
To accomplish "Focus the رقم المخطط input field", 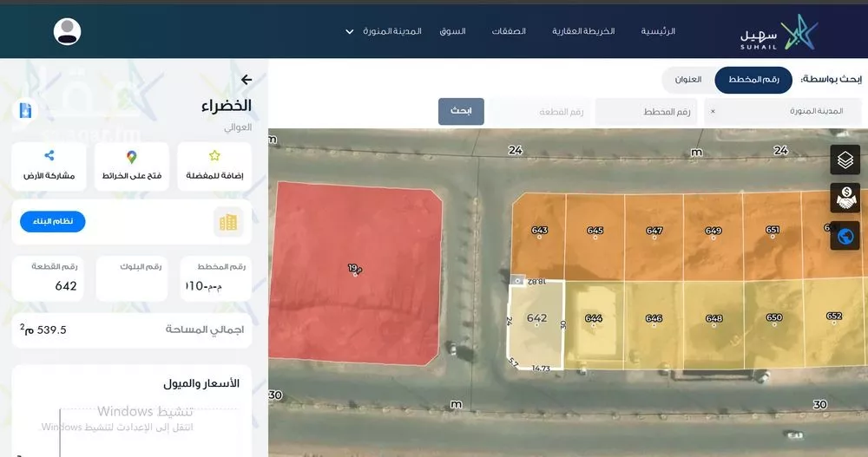I will coord(647,112).
